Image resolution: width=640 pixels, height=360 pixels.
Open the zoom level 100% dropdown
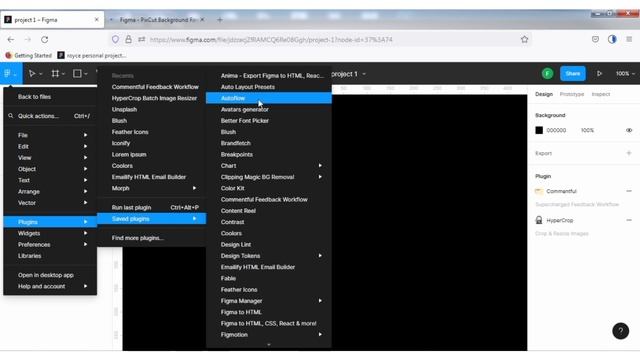pyautogui.click(x=625, y=73)
